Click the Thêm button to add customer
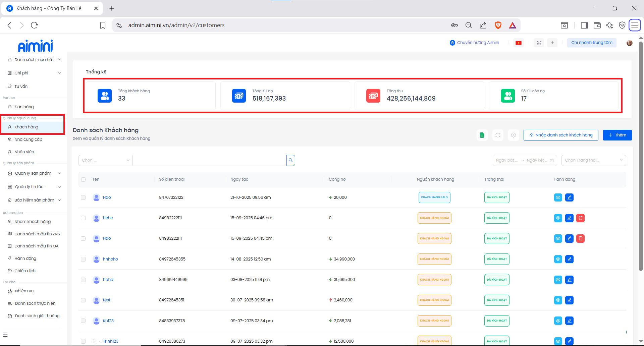This screenshot has width=644, height=346. (x=617, y=135)
